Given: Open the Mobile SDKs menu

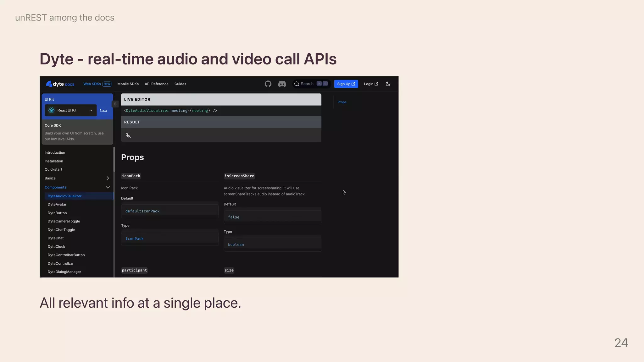Looking at the screenshot, I should (128, 84).
